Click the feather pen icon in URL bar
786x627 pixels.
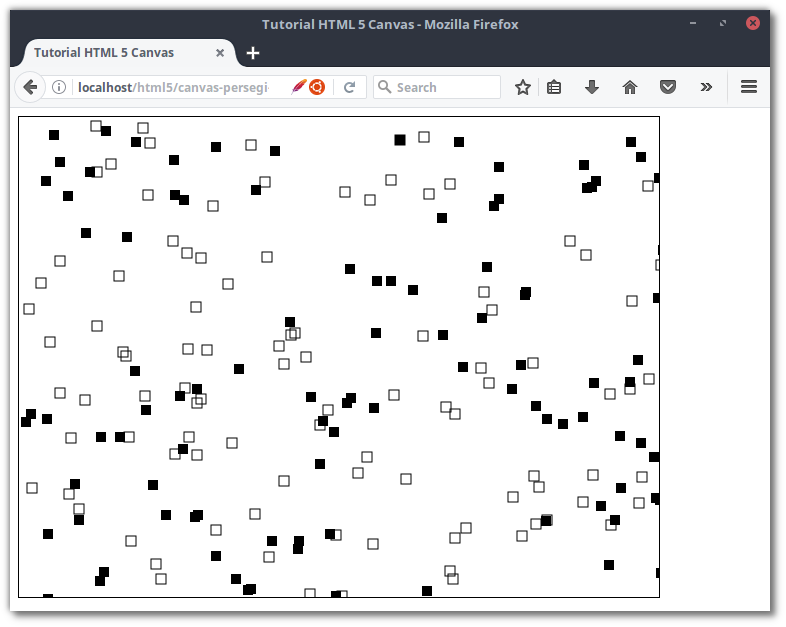point(298,88)
